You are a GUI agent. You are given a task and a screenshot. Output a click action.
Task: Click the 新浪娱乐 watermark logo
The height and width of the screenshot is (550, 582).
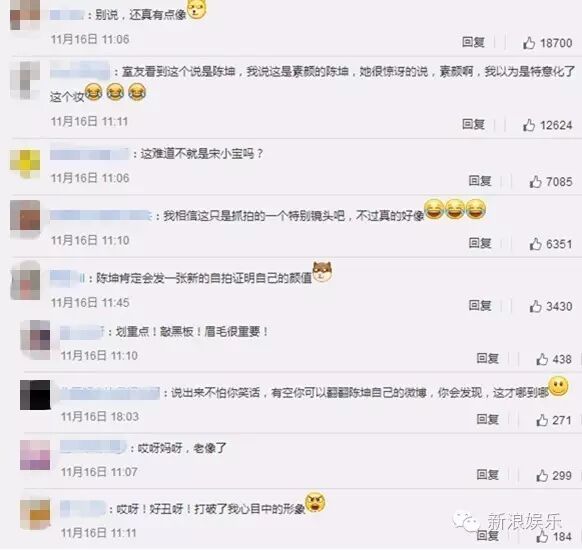507,523
